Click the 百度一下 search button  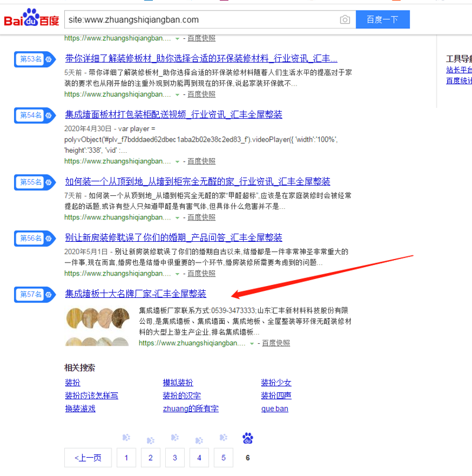coord(383,19)
